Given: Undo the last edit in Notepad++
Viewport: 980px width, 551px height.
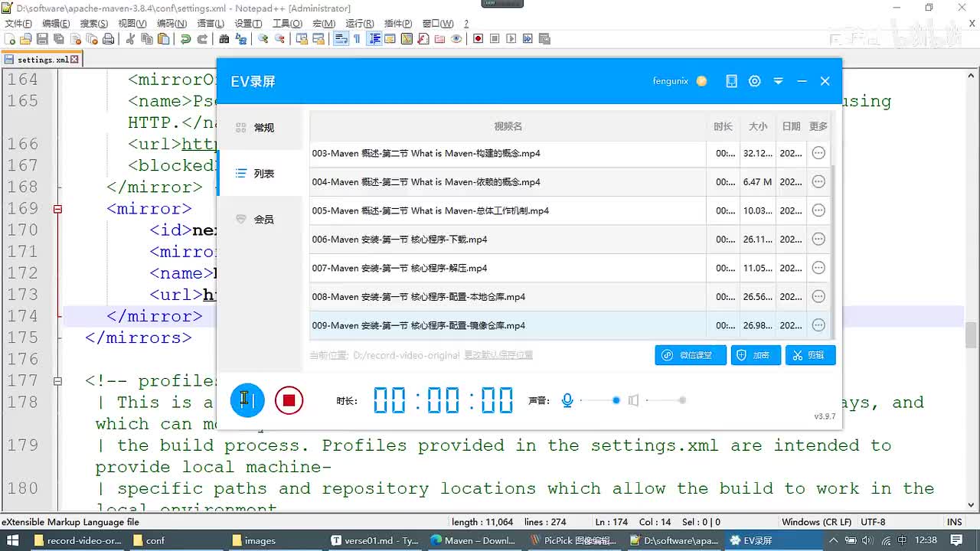Looking at the screenshot, I should (185, 39).
